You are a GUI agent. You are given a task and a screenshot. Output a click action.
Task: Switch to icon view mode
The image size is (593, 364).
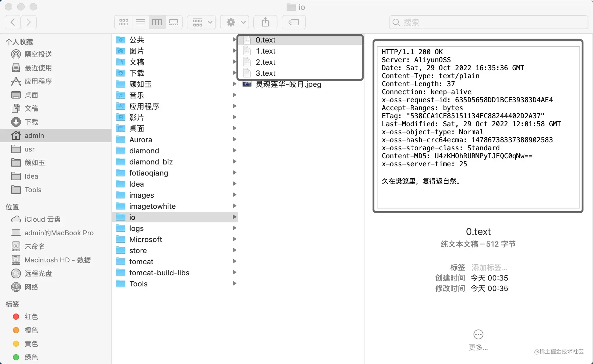(123, 22)
